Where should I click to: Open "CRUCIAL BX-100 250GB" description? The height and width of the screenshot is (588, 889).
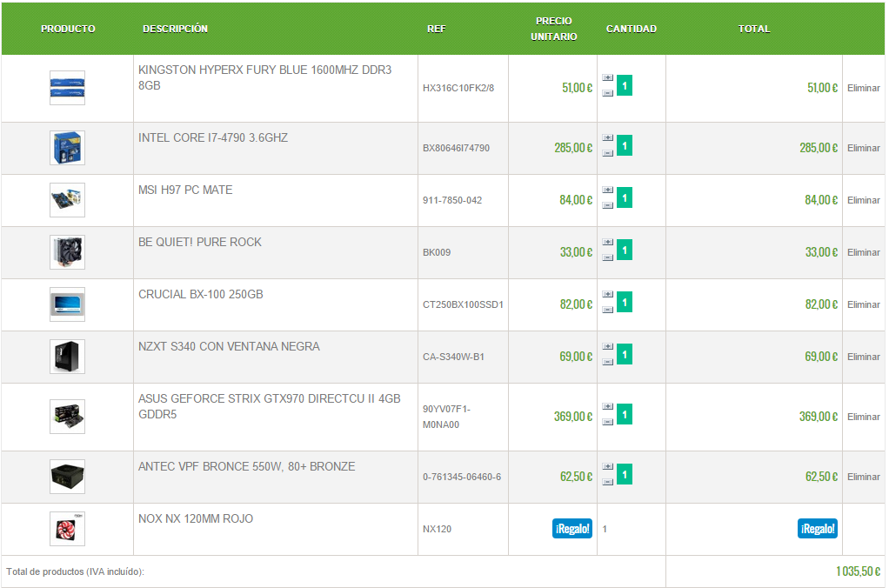tap(201, 294)
